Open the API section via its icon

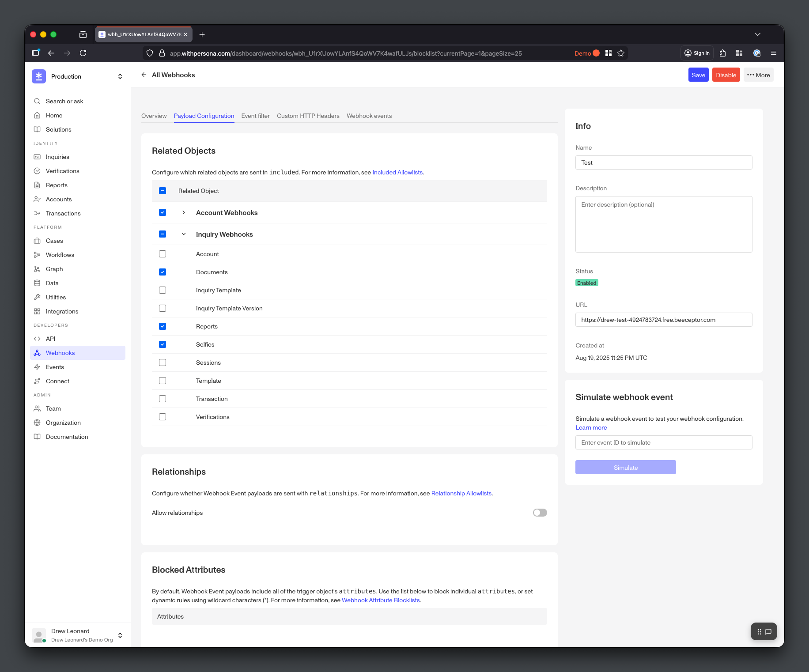tap(38, 339)
